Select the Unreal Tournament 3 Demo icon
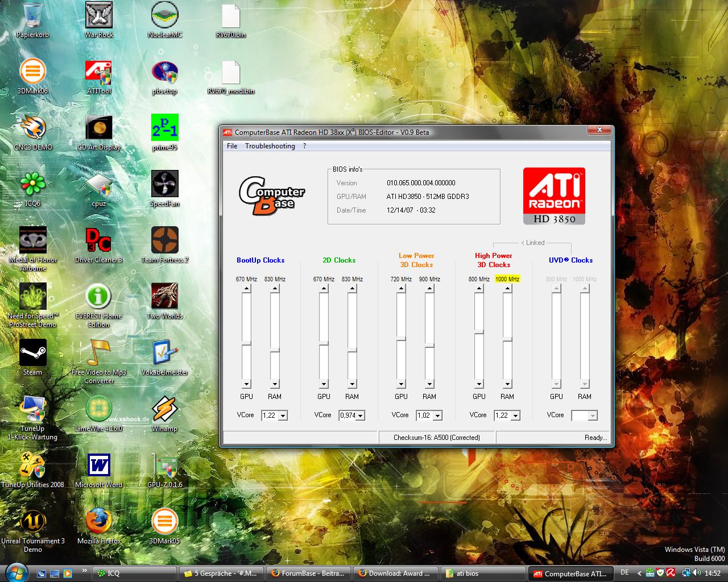 (32, 530)
